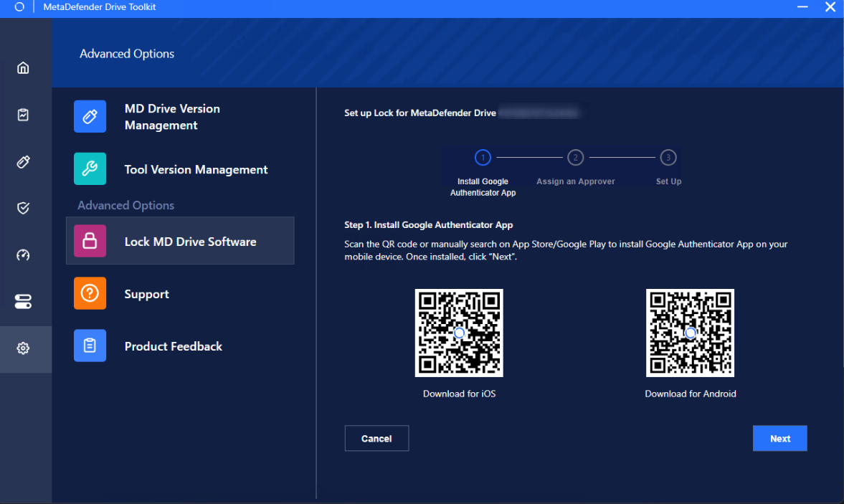Click the blue MD Drive Version Management icon
The width and height of the screenshot is (844, 504).
click(x=90, y=116)
